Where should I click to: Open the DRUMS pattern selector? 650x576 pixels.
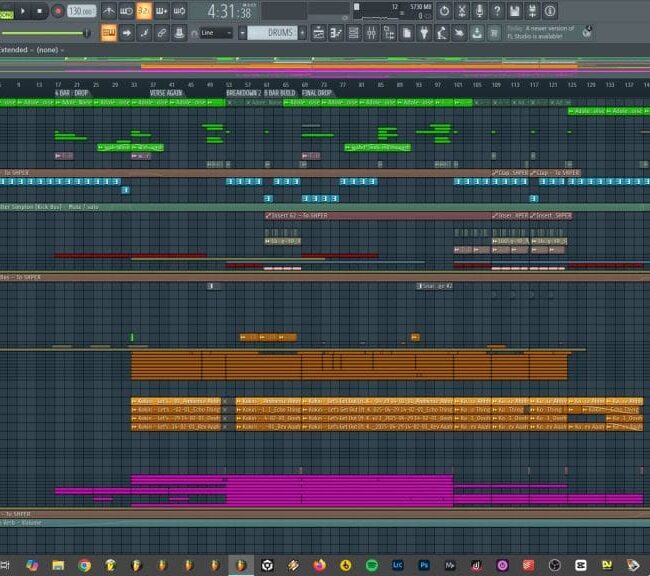click(x=271, y=32)
